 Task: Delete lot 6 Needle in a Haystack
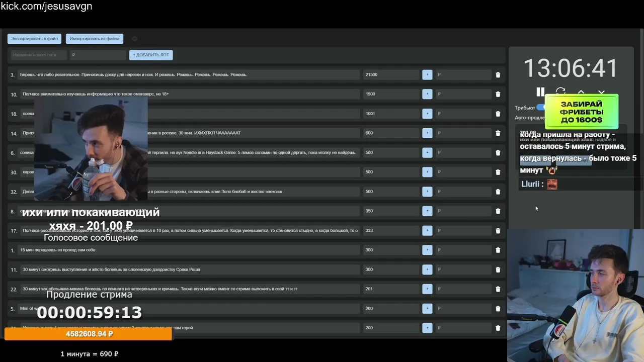(x=498, y=153)
